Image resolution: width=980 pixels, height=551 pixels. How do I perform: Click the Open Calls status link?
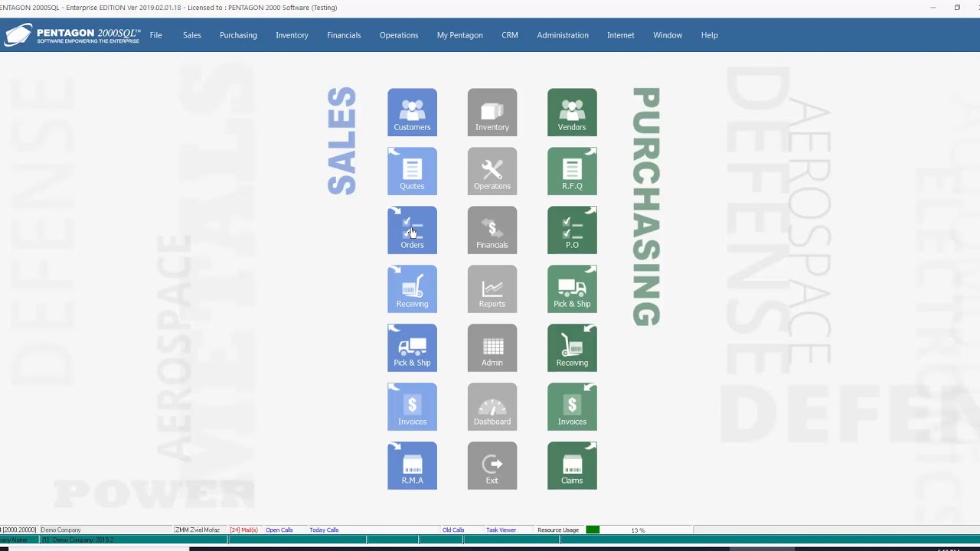279,530
